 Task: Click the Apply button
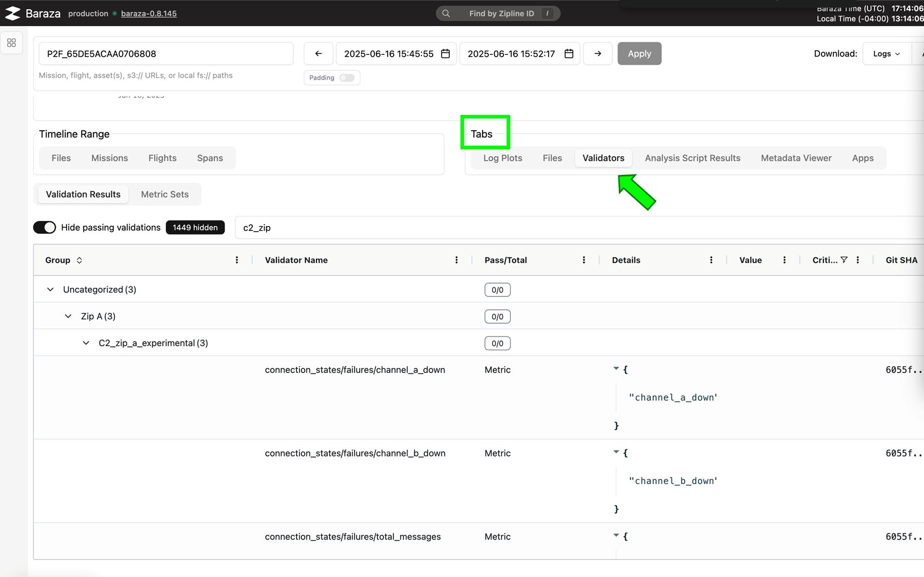[639, 53]
